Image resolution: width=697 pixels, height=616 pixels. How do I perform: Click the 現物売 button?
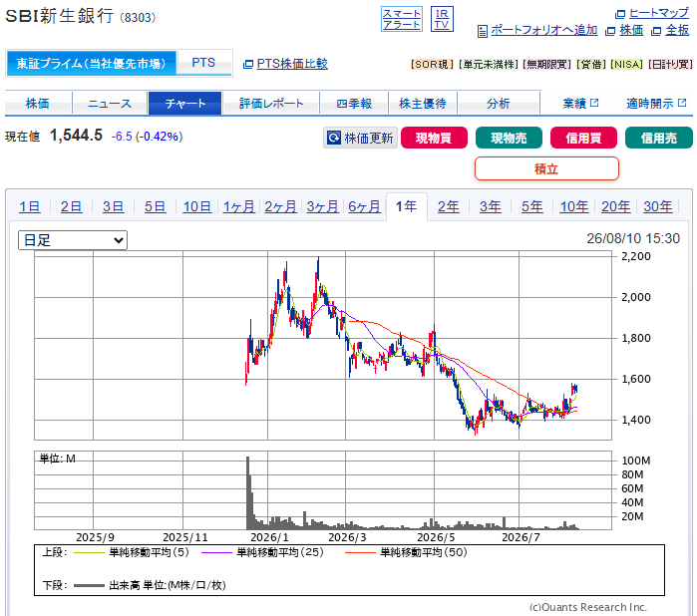509,138
